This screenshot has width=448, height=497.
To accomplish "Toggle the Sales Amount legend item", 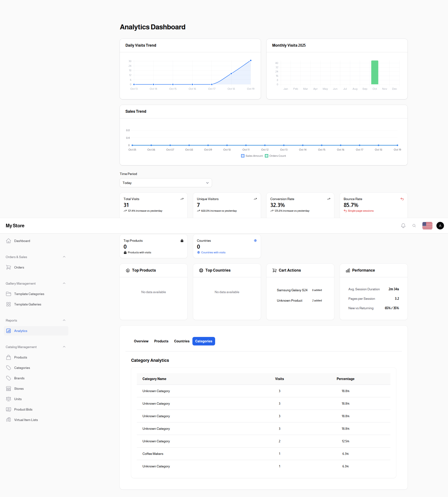I will point(252,156).
